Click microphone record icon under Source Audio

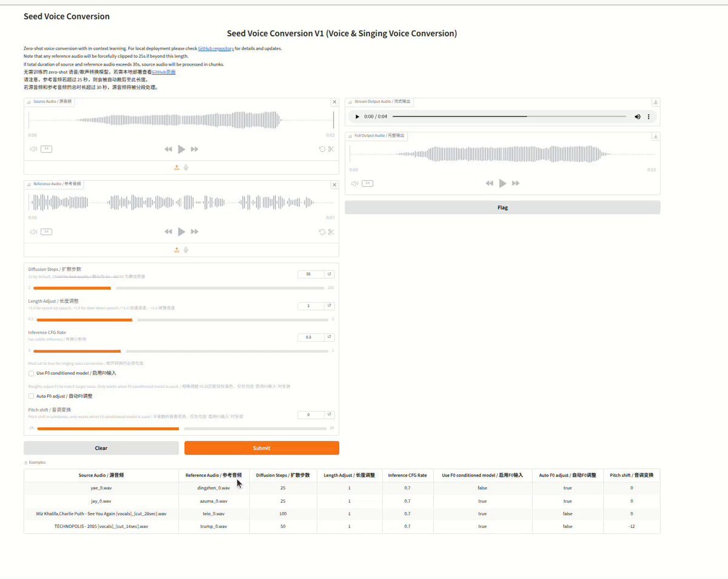point(186,168)
